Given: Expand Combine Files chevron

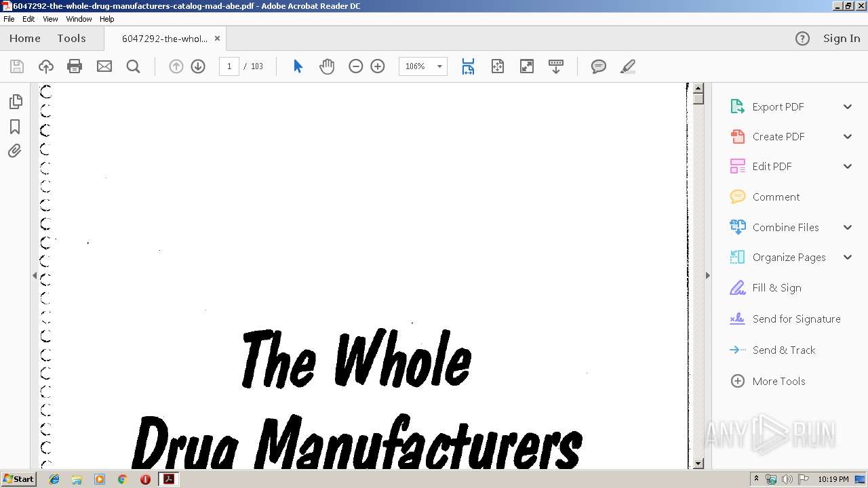Looking at the screenshot, I should point(848,227).
